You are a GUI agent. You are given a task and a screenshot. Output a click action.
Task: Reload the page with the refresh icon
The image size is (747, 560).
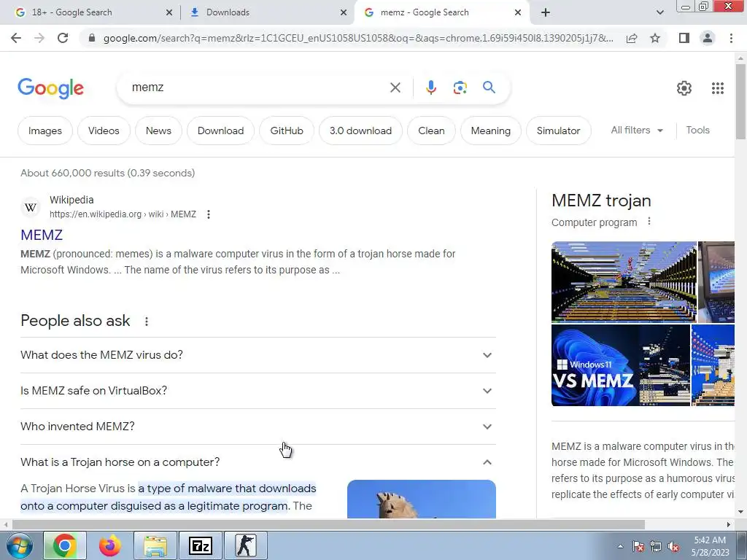[x=63, y=38]
